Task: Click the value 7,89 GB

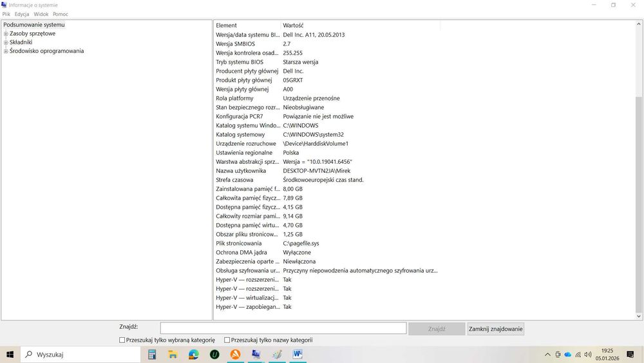Action: [293, 198]
